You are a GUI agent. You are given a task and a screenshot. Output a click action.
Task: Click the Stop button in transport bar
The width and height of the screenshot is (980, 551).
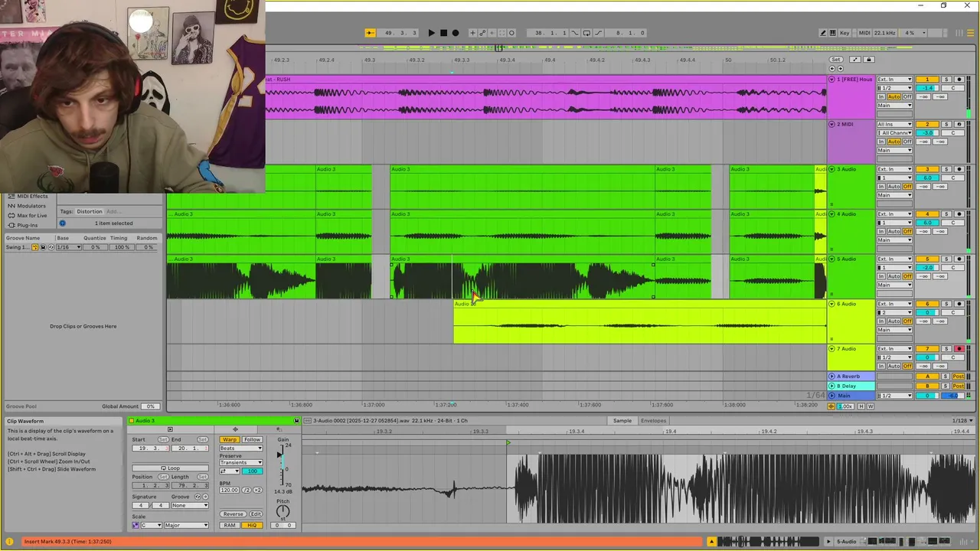coord(443,33)
